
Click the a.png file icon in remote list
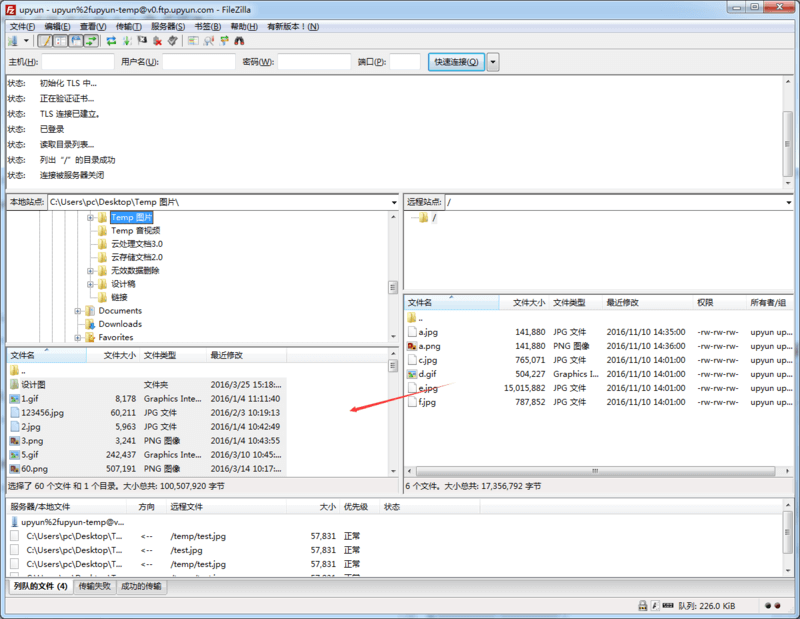coord(412,346)
